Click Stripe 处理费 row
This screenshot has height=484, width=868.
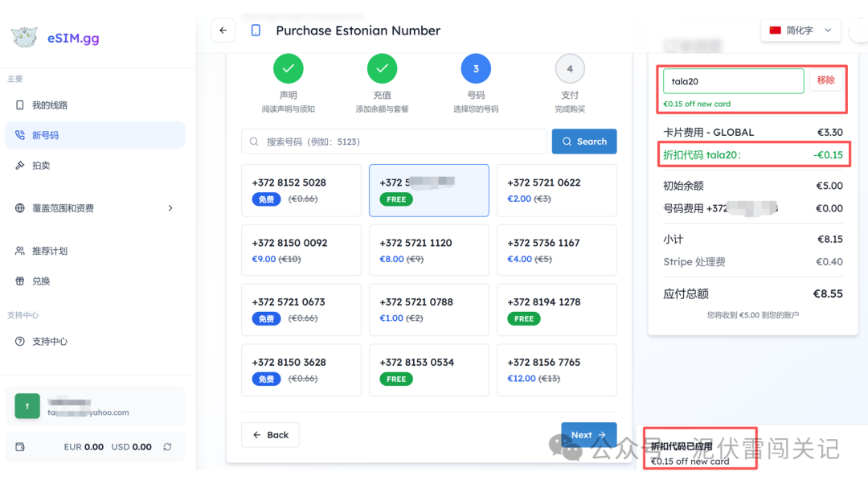753,262
